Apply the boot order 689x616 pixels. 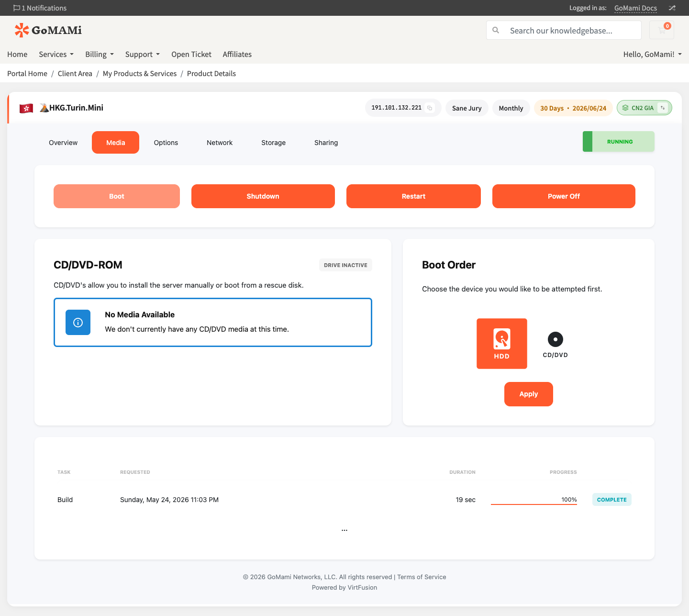(x=529, y=394)
